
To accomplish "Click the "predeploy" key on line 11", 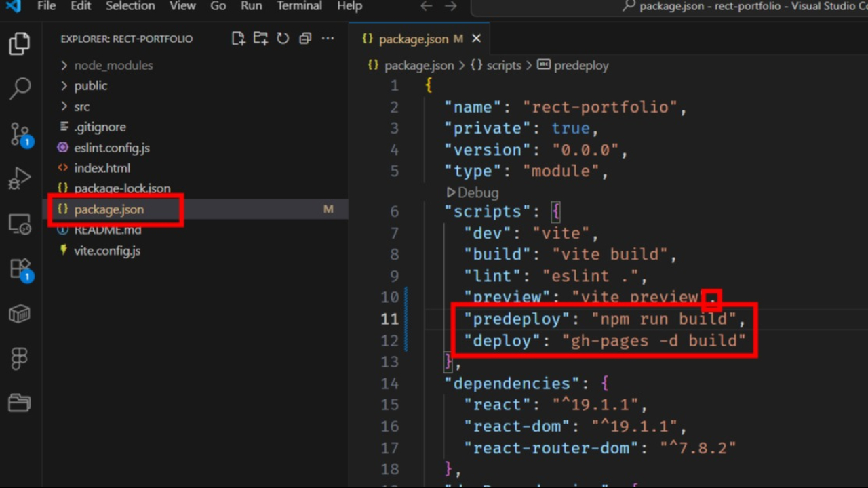I will (517, 319).
